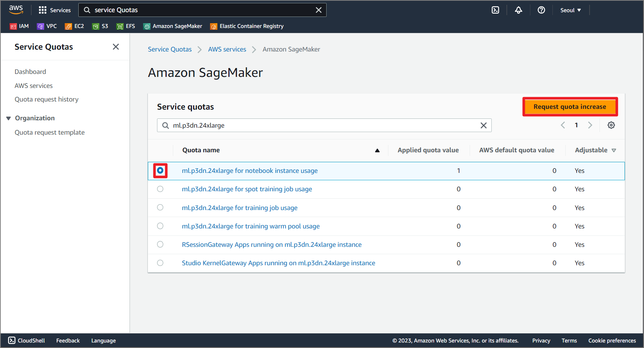Open Elastic Container Registry shortcut
Image resolution: width=644 pixels, height=348 pixels.
[247, 26]
